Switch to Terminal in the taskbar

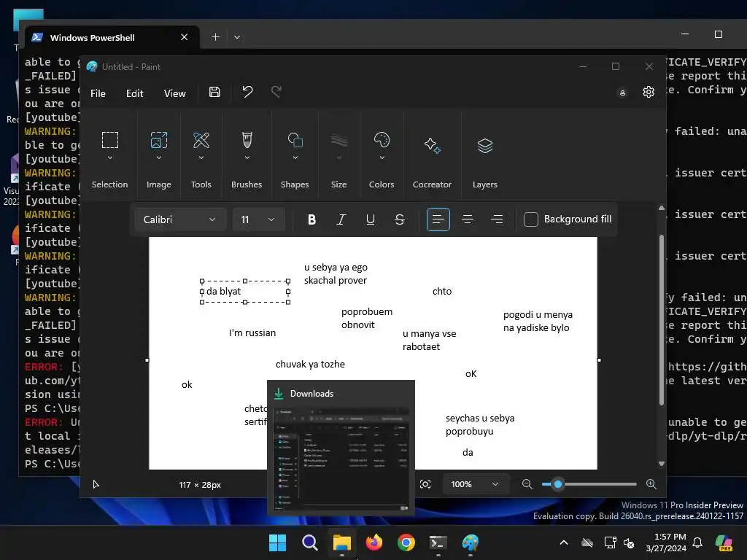[438, 542]
